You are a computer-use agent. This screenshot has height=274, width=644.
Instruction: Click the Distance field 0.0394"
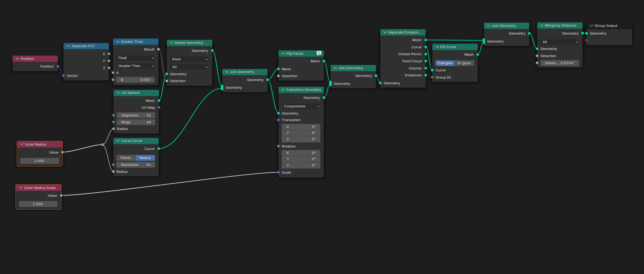(560, 63)
